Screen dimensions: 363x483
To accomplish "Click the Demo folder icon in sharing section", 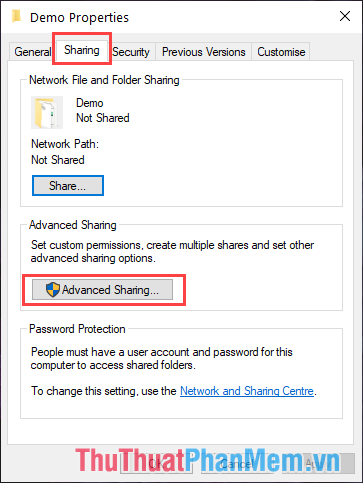I will coord(47,112).
